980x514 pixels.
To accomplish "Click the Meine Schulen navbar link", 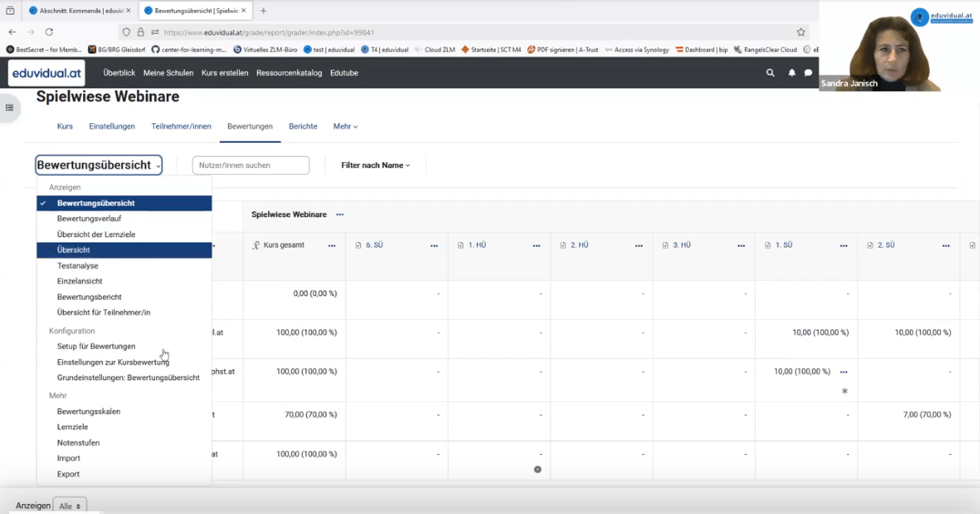I will (168, 73).
